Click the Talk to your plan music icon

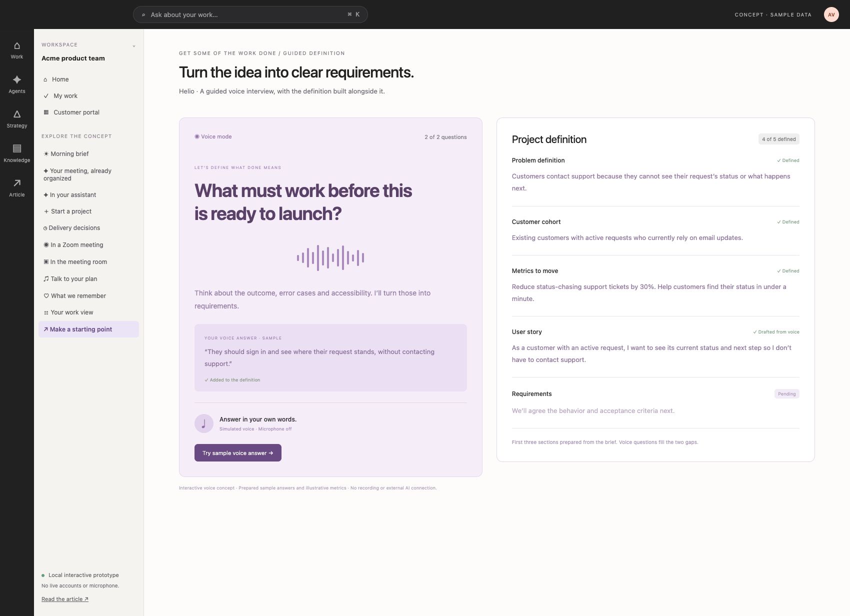click(46, 279)
